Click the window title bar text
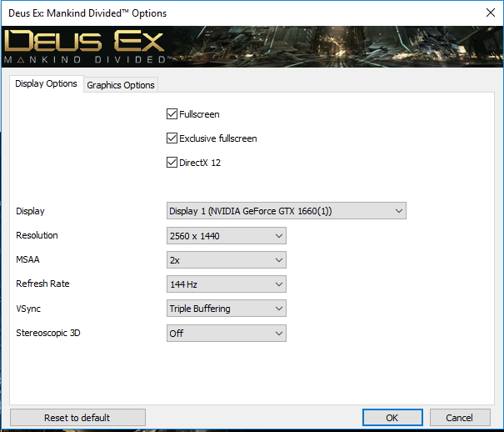Screen dimensions: 504x432 tap(87, 13)
